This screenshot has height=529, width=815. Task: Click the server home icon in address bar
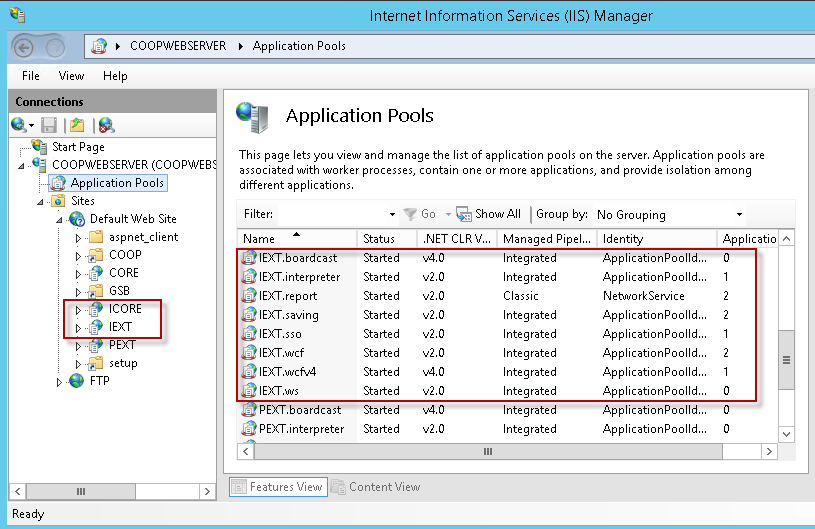[x=99, y=46]
